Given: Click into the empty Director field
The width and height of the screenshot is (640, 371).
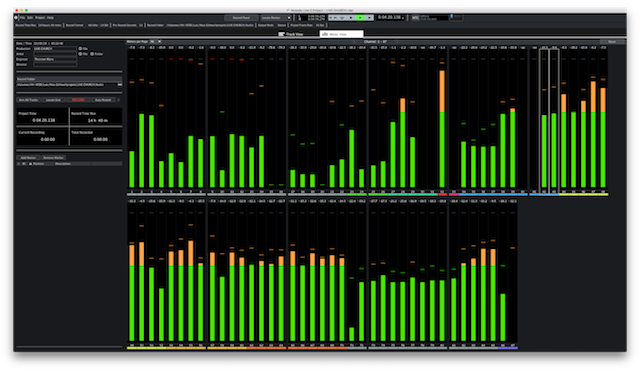Looking at the screenshot, I should click(x=55, y=64).
